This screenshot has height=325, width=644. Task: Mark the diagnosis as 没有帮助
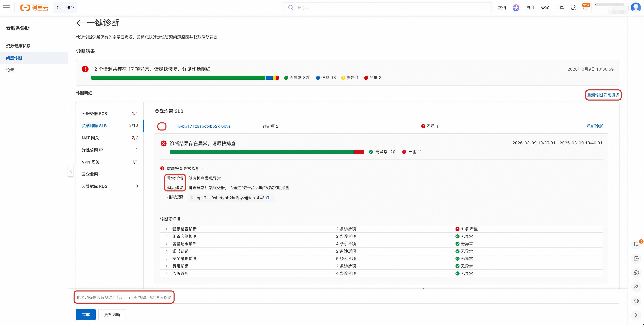click(x=161, y=298)
